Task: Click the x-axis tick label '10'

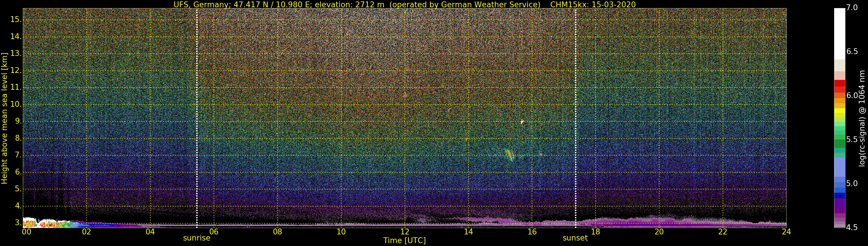Action: (x=341, y=232)
